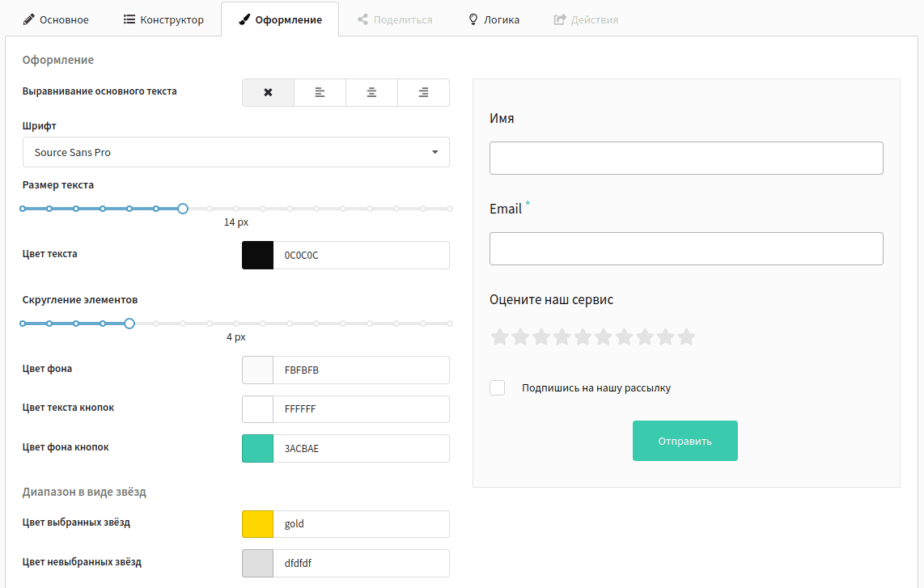The image size is (924, 588).
Task: Align main text to the left
Action: [x=320, y=92]
